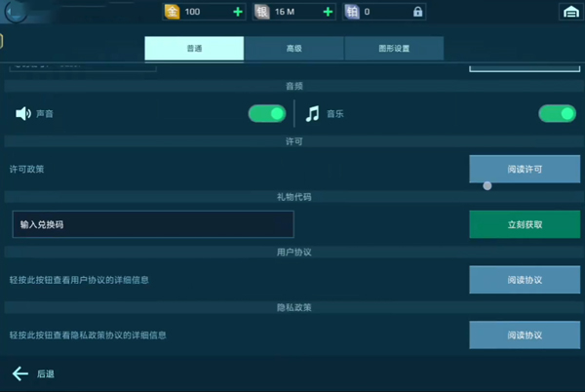Click the green plus next to gold
Viewport: 585px width, 392px height.
point(238,12)
